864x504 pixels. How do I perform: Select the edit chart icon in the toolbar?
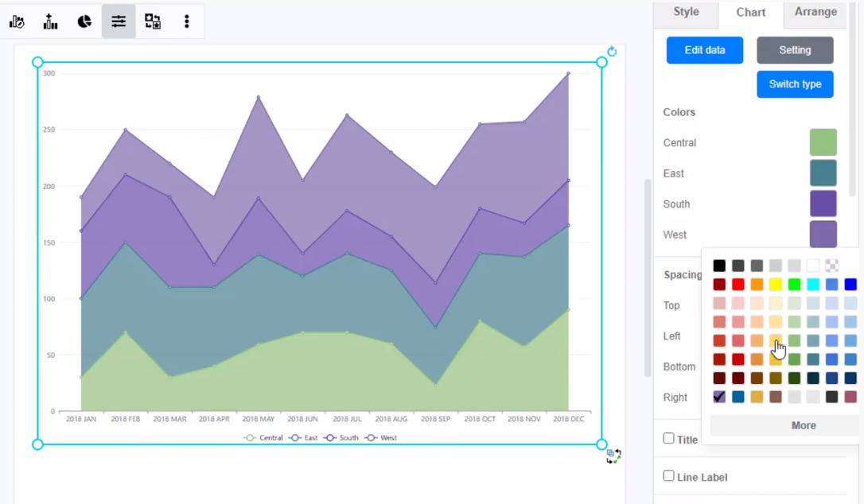click(17, 21)
